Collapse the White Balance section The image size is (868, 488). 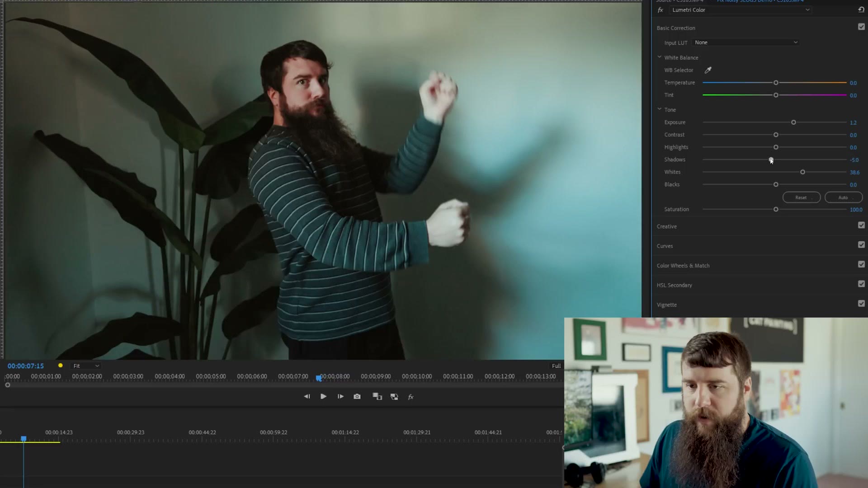[659, 57]
